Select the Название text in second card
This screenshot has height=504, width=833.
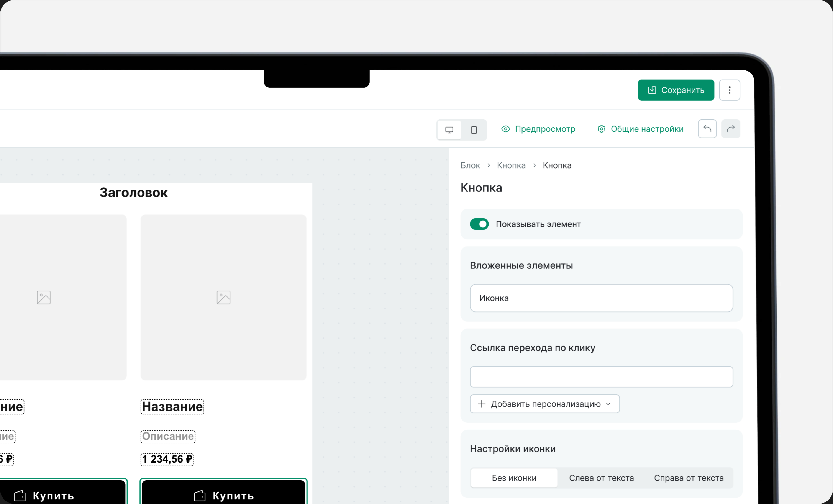tap(172, 407)
